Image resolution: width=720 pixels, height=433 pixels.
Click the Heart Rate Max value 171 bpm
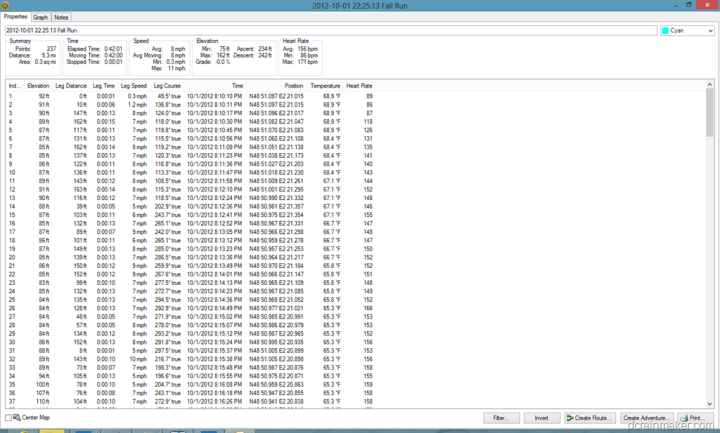[x=307, y=62]
